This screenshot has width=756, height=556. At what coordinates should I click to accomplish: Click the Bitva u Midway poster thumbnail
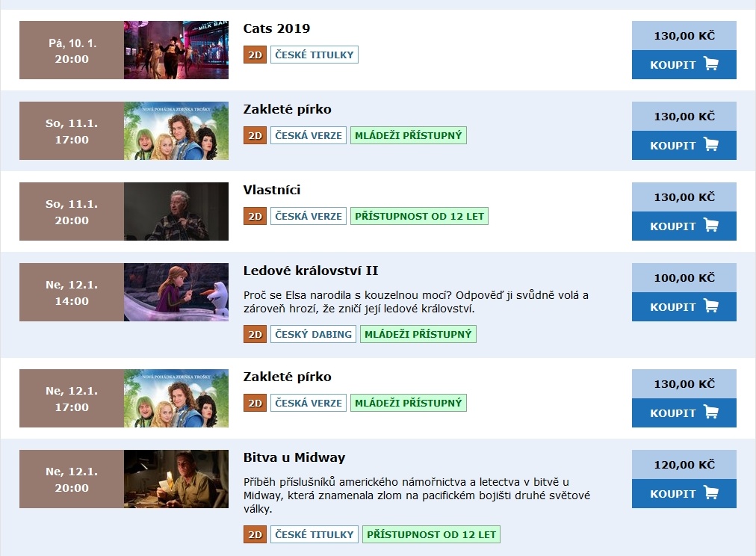176,479
